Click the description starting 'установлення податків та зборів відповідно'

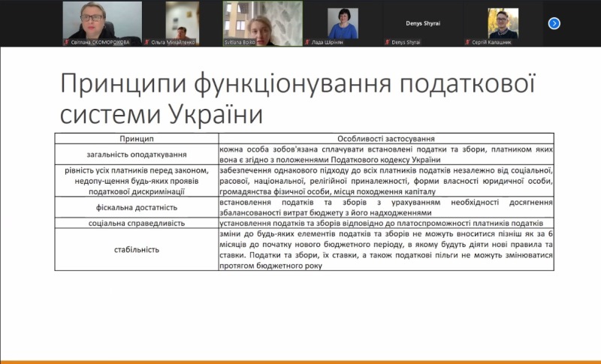click(386, 223)
